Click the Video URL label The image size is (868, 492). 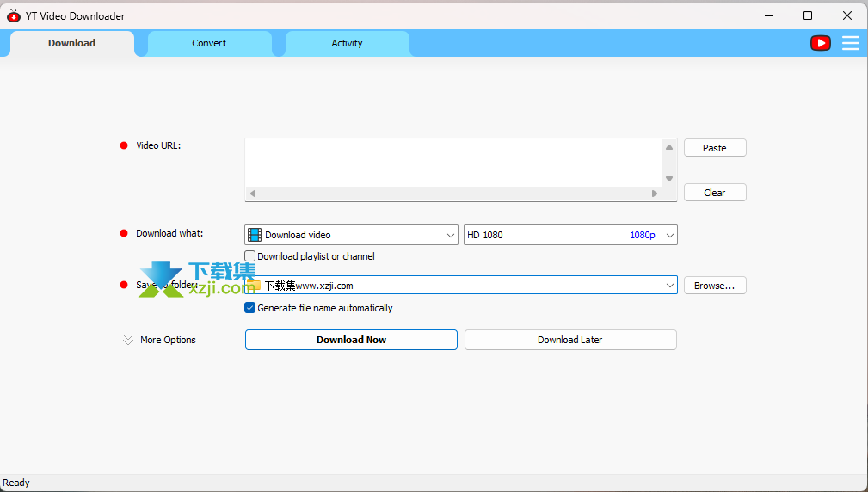(x=158, y=145)
